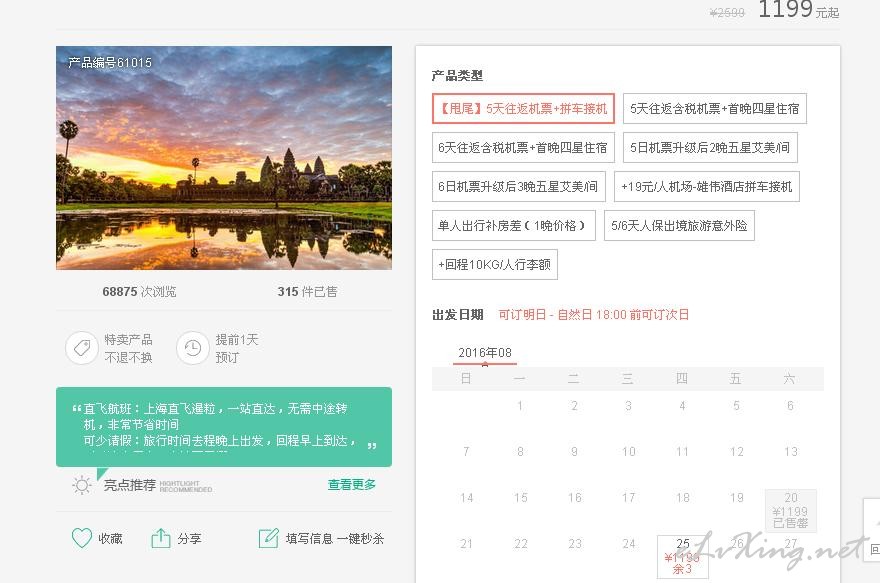Click the share upload icon
Image resolution: width=880 pixels, height=583 pixels.
pos(161,538)
